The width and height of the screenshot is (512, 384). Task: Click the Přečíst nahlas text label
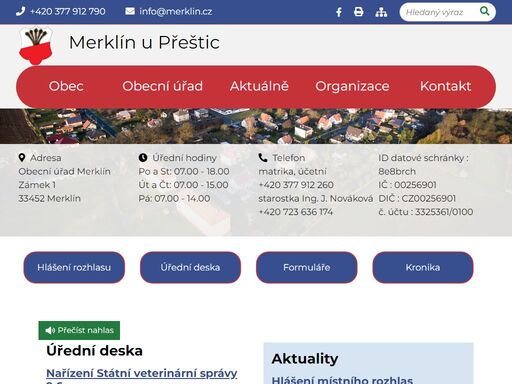[x=86, y=330]
